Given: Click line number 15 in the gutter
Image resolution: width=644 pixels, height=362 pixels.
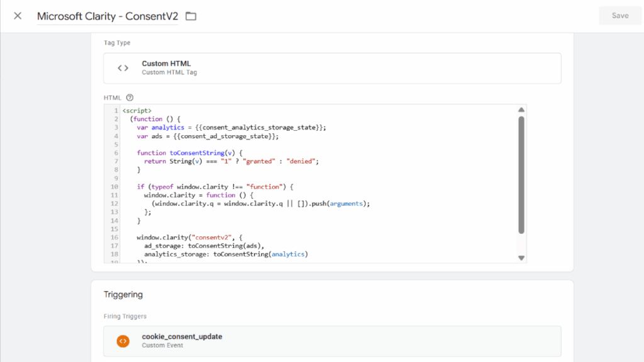Looking at the screenshot, I should pos(114,229).
